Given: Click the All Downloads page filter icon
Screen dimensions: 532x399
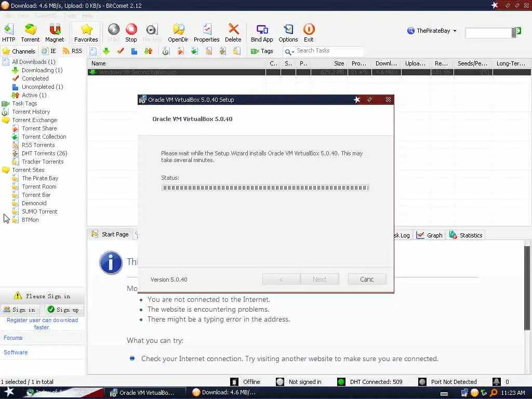Looking at the screenshot, I should [93, 51].
